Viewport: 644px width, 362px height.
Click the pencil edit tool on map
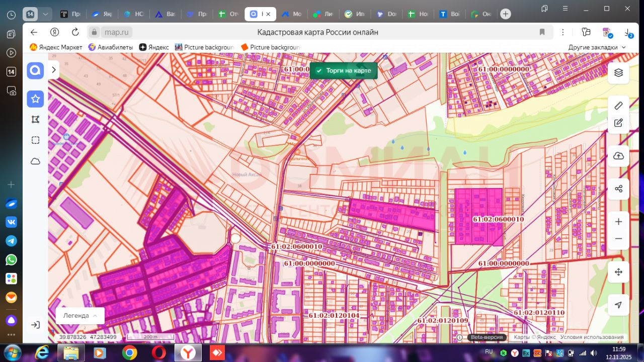coord(618,123)
